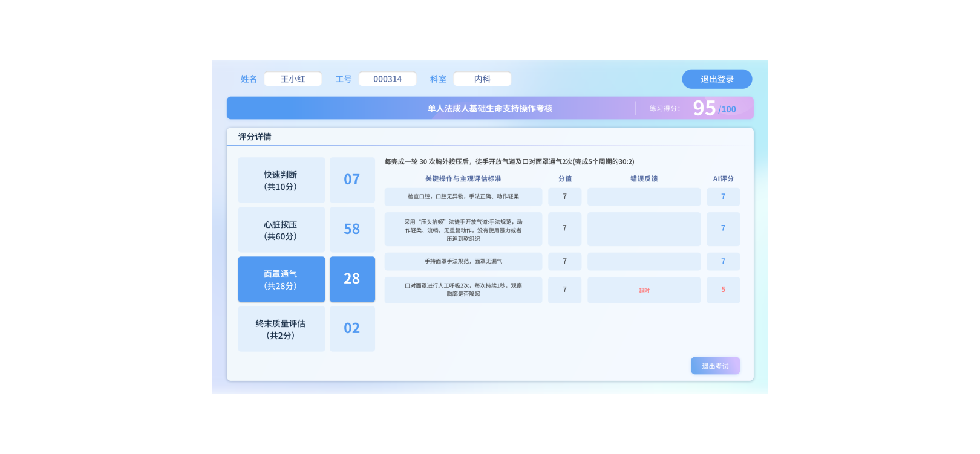
Task: Click the 姓名 field showing 王小红
Action: click(x=293, y=79)
